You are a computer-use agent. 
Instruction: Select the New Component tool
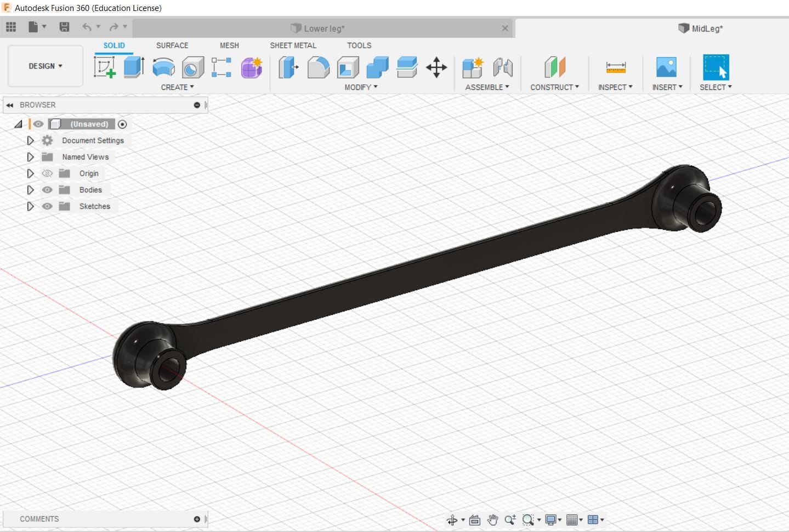click(x=473, y=67)
